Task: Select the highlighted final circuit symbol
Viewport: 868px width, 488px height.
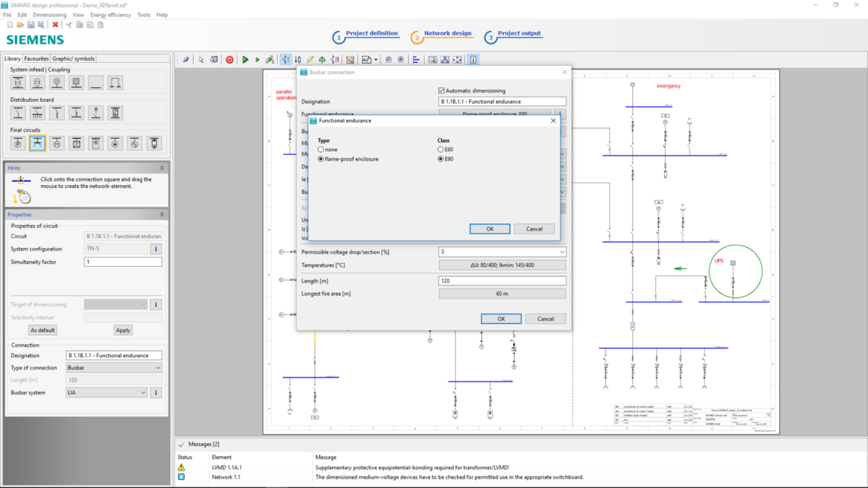Action: (38, 143)
